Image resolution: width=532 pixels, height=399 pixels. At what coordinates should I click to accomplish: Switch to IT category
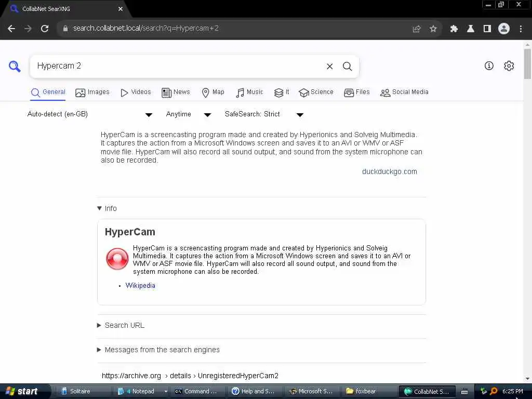point(282,92)
